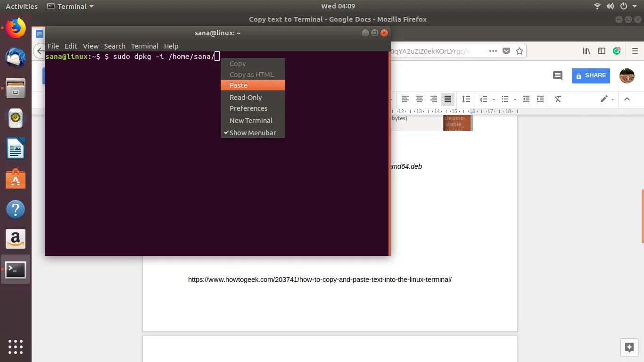This screenshot has width=644, height=362.
Task: Expand the bulleted list options arrow
Action: click(x=515, y=99)
